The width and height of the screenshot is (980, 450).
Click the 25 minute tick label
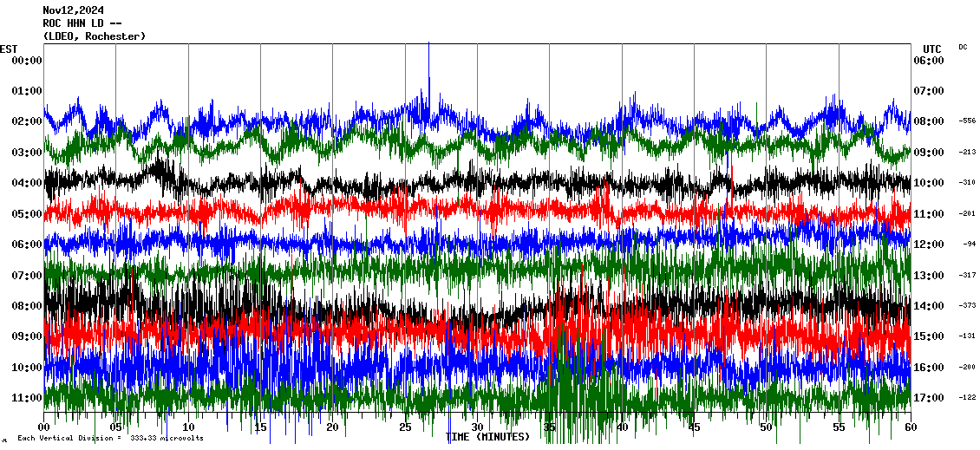405,427
